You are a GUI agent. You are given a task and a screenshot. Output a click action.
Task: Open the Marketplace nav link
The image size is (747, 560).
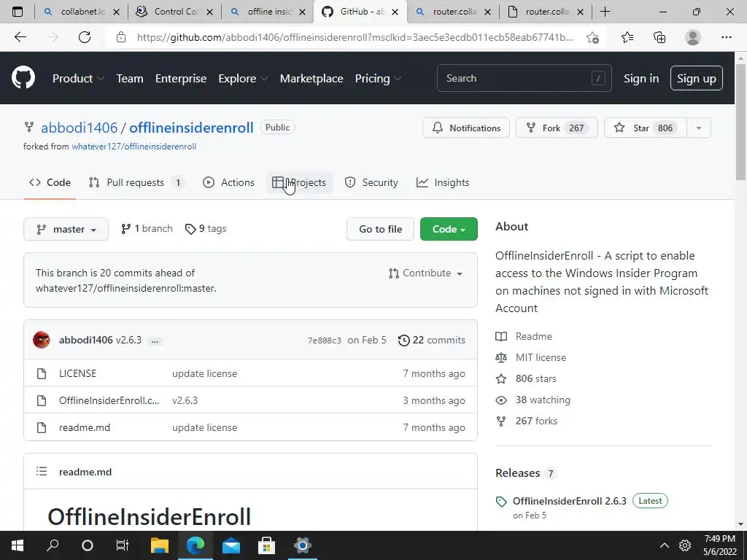(x=311, y=79)
